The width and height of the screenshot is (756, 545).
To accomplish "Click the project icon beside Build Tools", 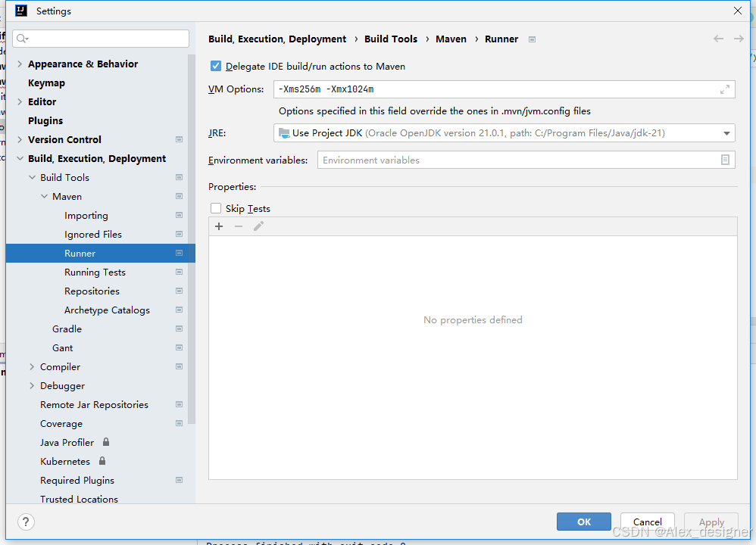I will pyautogui.click(x=180, y=178).
